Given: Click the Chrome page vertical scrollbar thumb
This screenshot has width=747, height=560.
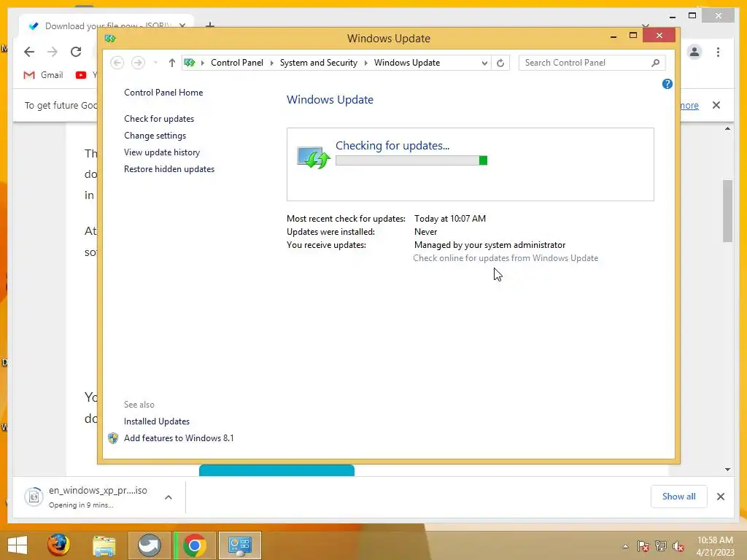Looking at the screenshot, I should 727,211.
